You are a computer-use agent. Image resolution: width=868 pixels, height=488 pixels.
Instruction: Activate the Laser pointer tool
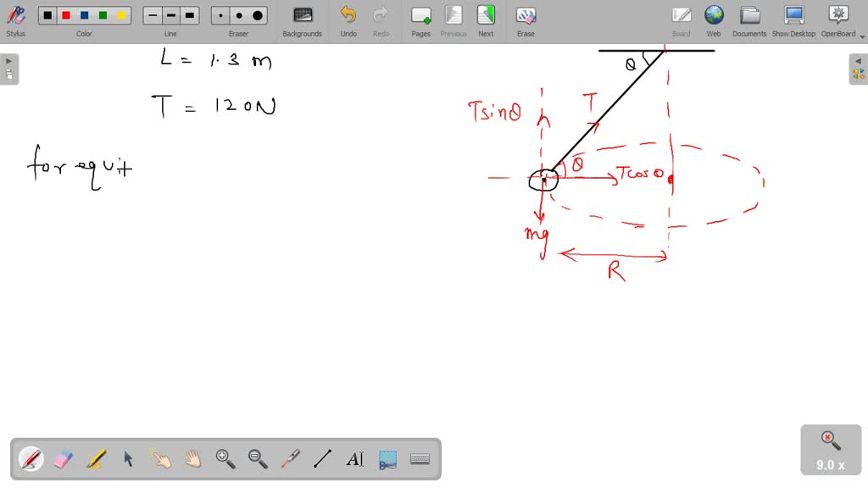[x=289, y=458]
